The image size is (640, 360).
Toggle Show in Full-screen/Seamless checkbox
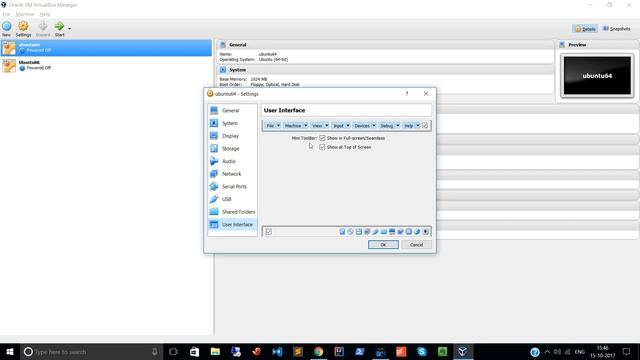322,138
